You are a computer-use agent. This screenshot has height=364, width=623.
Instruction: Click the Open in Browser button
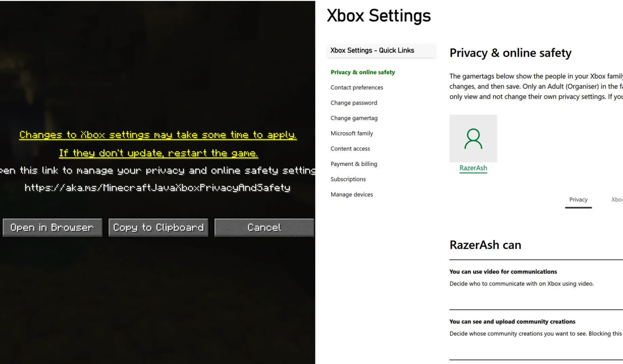pos(52,228)
